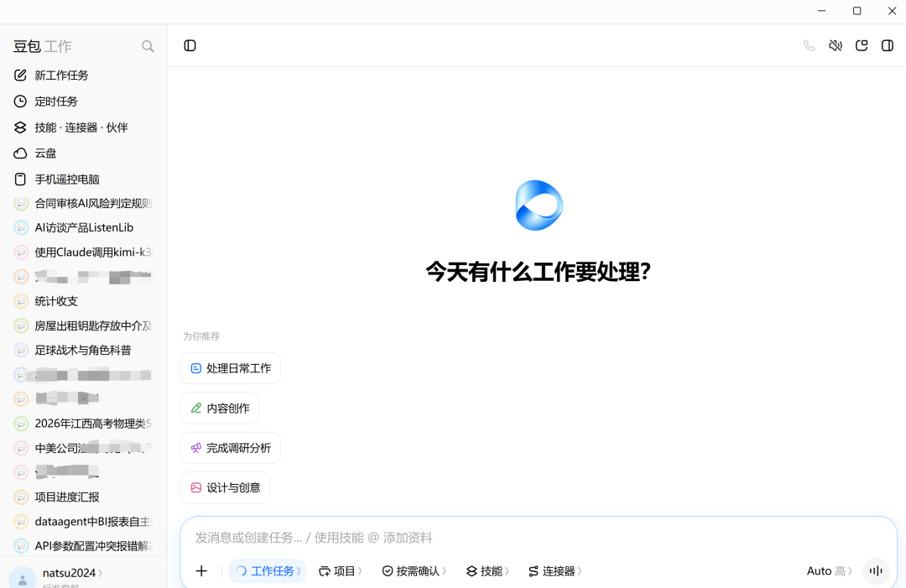This screenshot has width=906, height=588.
Task: Open natsu2024 account menu
Action: (72, 573)
